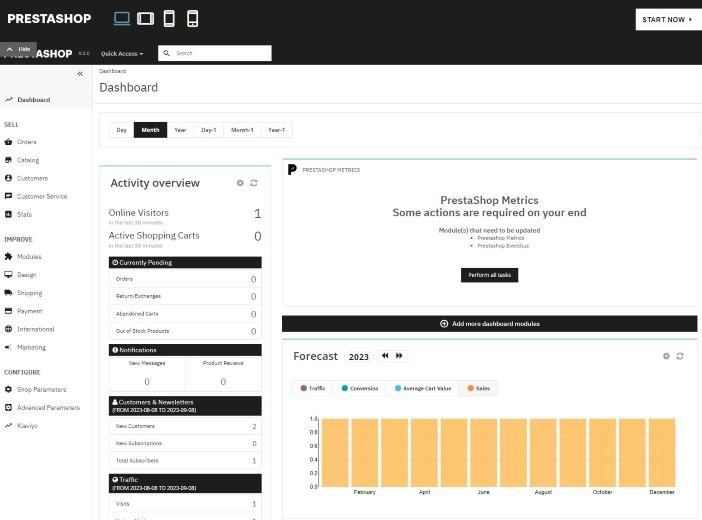The height and width of the screenshot is (520, 702).
Task: Select the Day-1 date range tab
Action: 209,130
